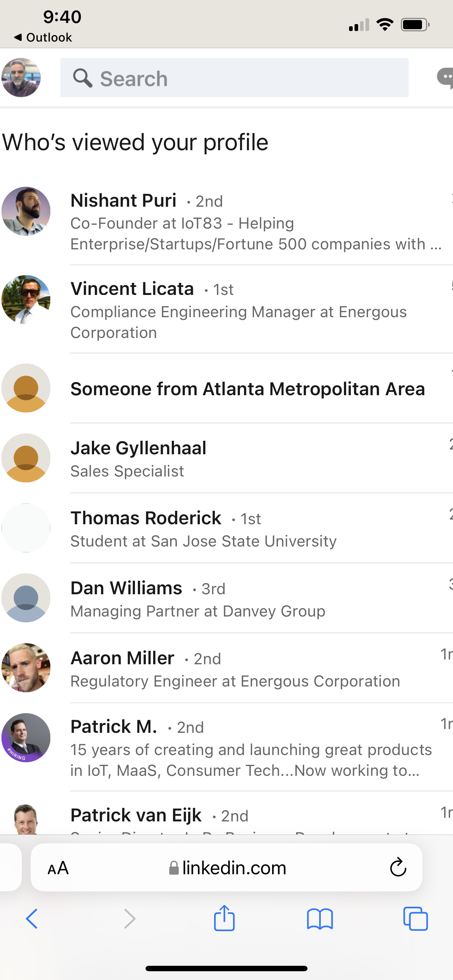Open the AA reader text options
This screenshot has width=453, height=980.
coord(58,868)
